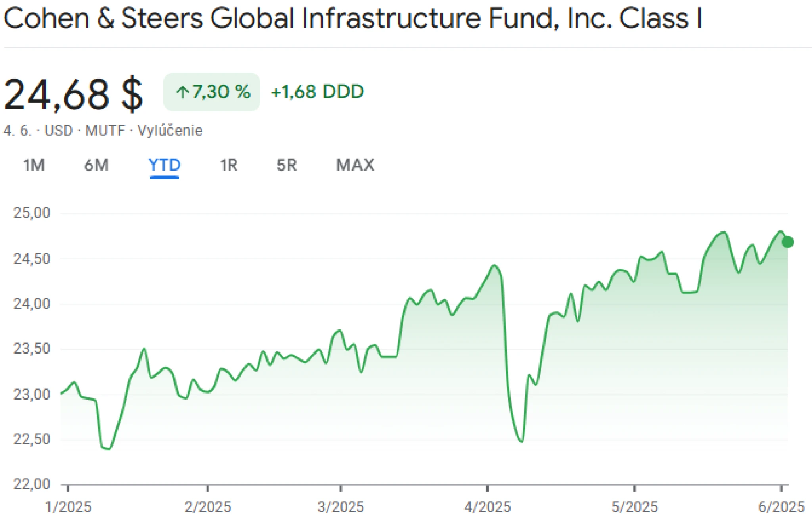The image size is (812, 517).
Task: Click the 4/2025 axis marker
Action: coord(488,507)
